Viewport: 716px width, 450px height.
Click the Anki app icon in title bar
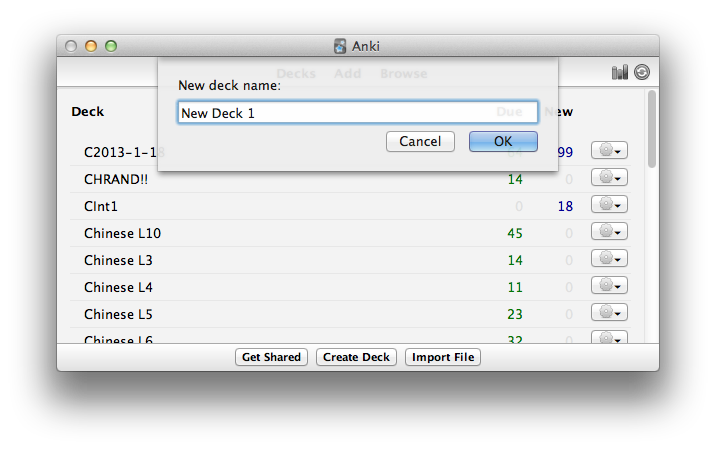340,46
